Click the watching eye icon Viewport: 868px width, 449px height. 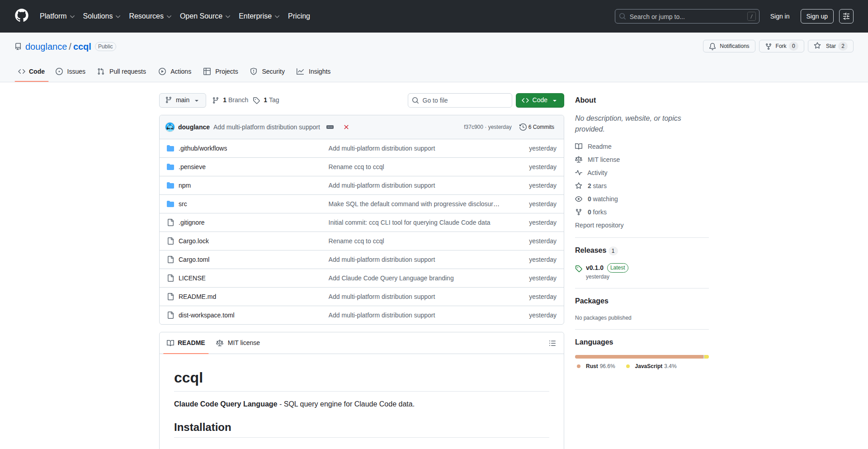coord(579,199)
